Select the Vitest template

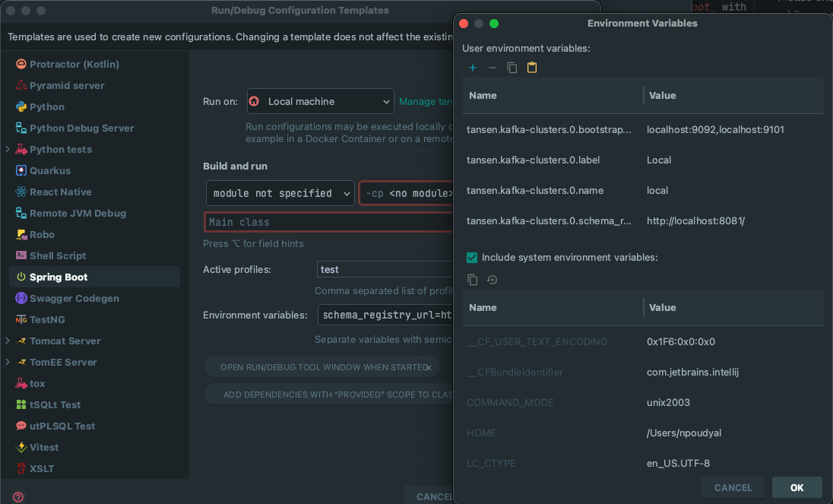click(44, 447)
